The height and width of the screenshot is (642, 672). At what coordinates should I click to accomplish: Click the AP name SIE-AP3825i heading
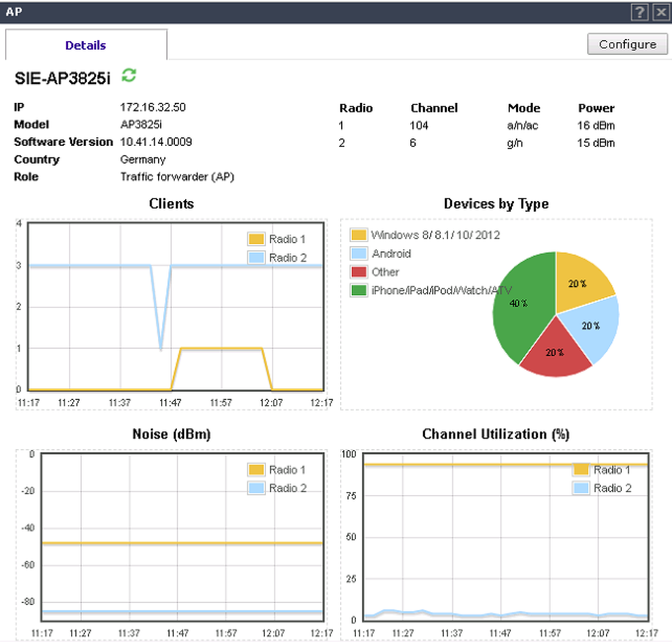click(63, 79)
